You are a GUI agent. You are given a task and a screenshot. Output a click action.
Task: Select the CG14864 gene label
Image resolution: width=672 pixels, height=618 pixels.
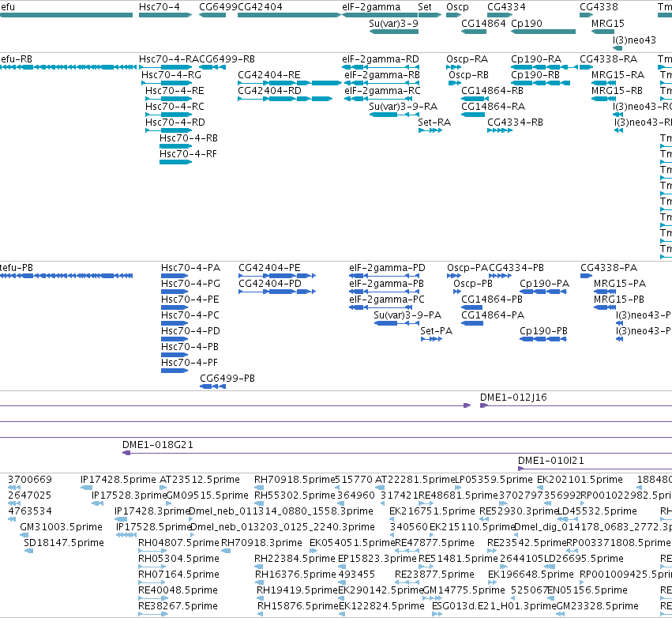(483, 24)
